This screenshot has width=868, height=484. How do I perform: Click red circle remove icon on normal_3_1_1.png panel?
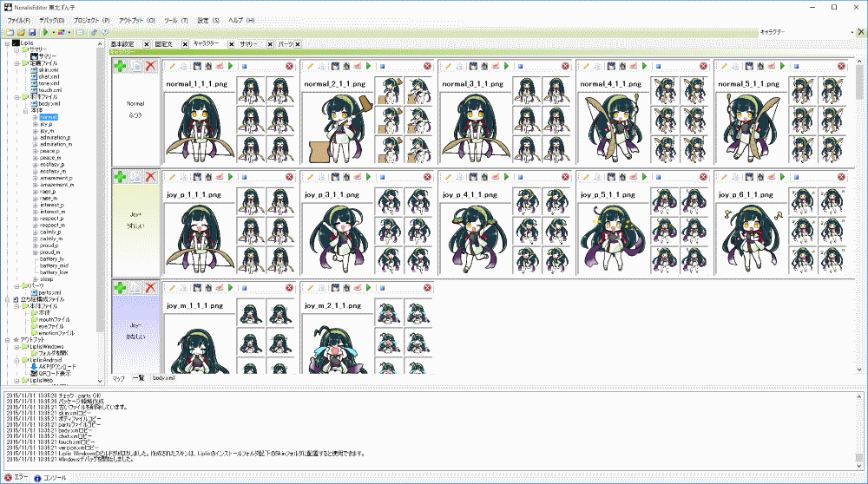(566, 67)
